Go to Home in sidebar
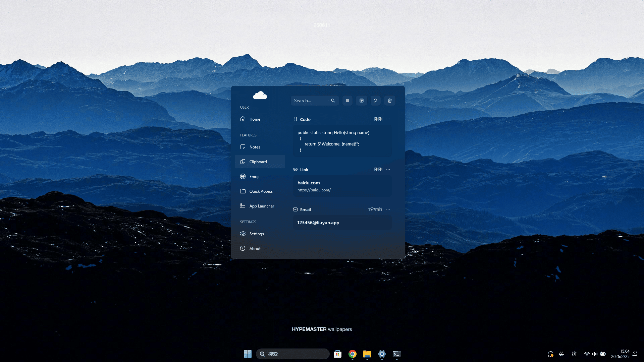Image resolution: width=644 pixels, height=362 pixels. click(x=255, y=119)
